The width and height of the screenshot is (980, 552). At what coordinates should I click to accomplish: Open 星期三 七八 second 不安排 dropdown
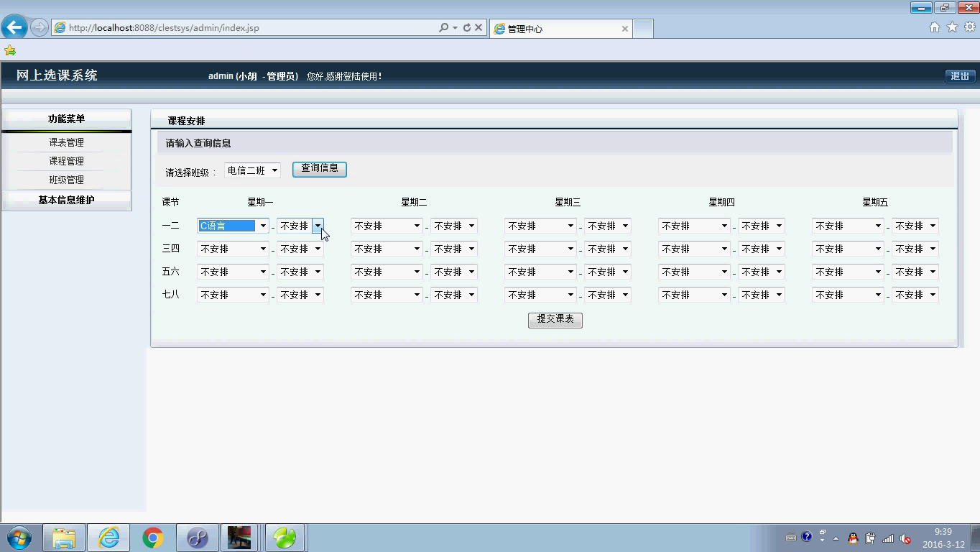coord(607,295)
